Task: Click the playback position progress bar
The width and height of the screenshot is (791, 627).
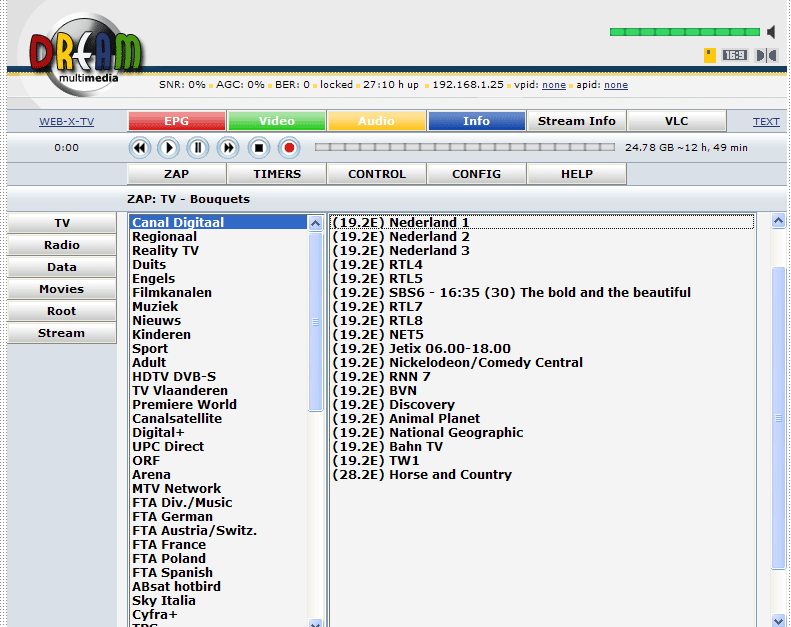Action: 465,147
